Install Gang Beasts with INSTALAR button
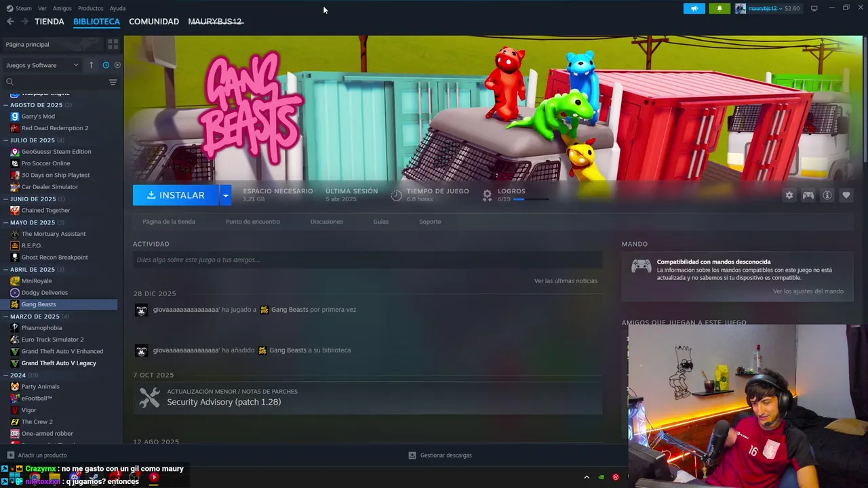This screenshot has width=868, height=488. point(176,195)
